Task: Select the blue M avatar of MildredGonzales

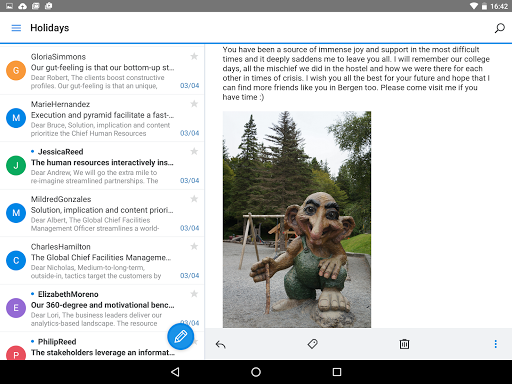Action: [16, 213]
